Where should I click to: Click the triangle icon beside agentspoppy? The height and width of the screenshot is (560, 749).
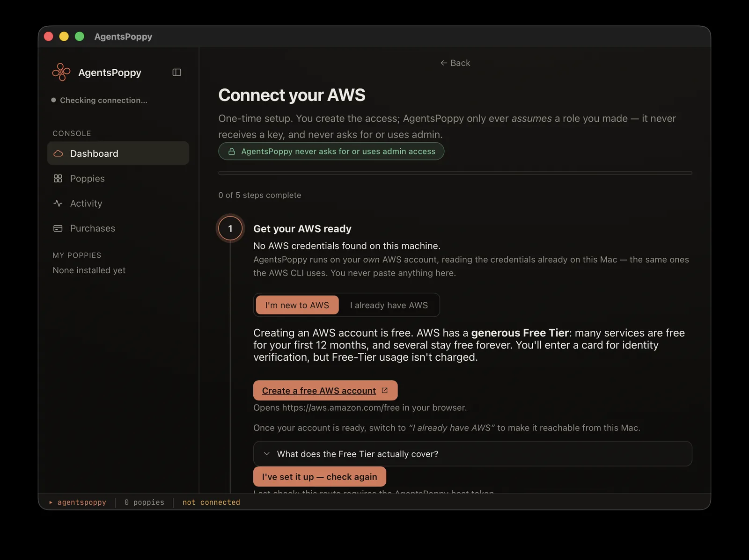(51, 502)
